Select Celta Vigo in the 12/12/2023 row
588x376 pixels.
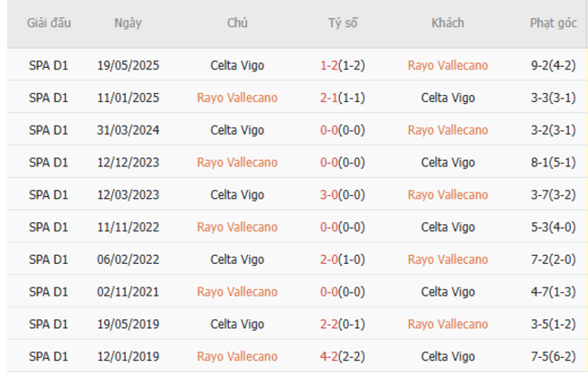448,163
